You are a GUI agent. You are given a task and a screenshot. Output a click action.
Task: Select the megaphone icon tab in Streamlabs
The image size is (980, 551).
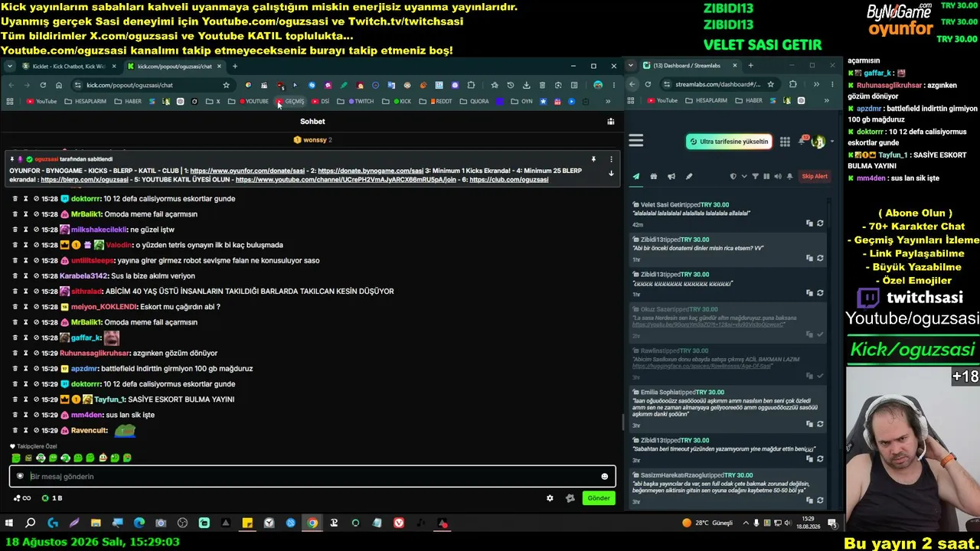tap(671, 177)
